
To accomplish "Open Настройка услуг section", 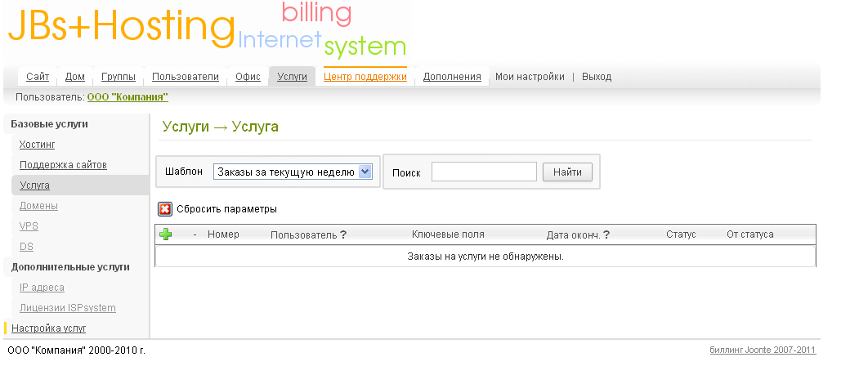I will [48, 328].
